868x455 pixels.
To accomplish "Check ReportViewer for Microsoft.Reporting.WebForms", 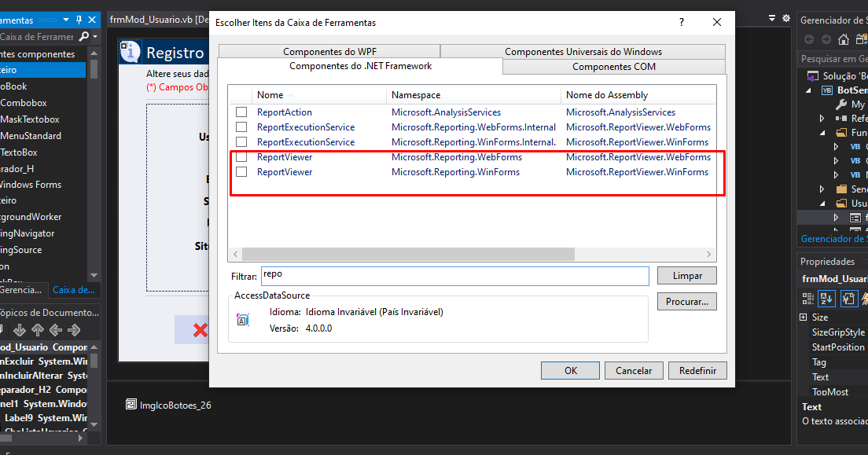I will click(x=241, y=156).
